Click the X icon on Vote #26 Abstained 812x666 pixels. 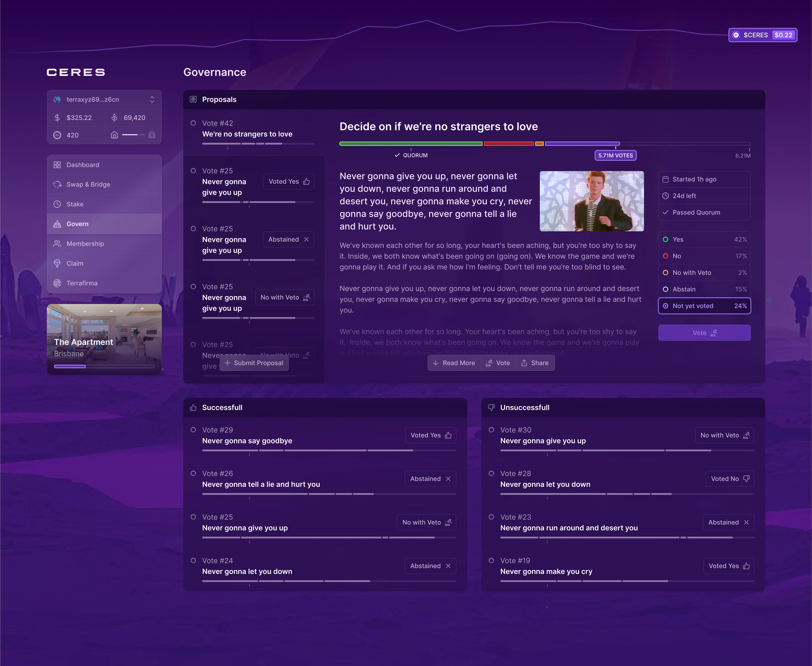pos(448,479)
